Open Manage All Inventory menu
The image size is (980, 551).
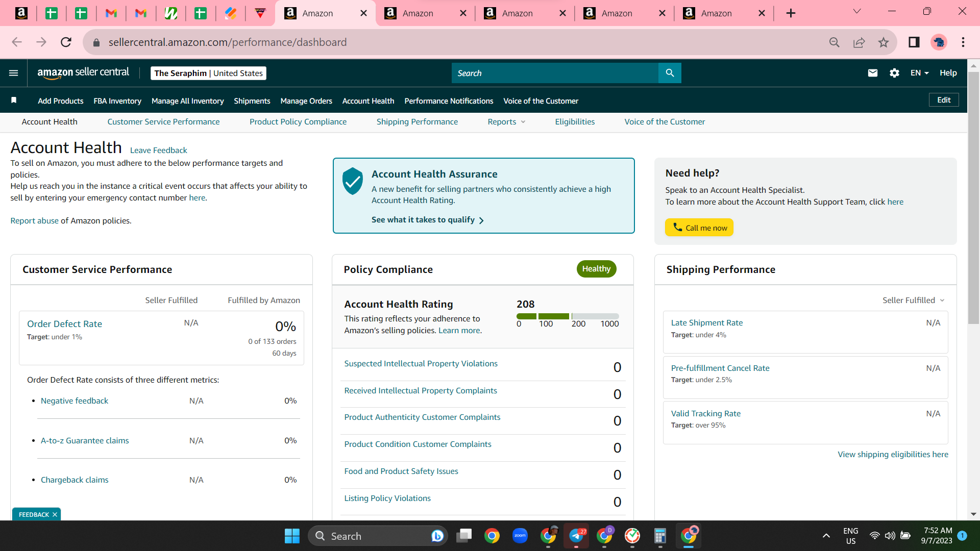[187, 101]
